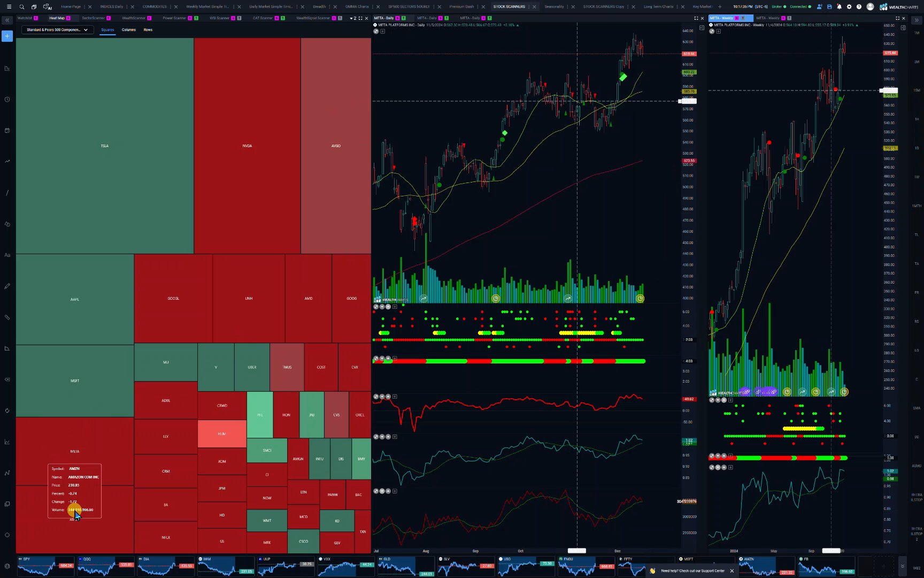Screen dimensions: 924x578
Task: Click the weekly chart time axis scroll handle
Action: (831, 551)
